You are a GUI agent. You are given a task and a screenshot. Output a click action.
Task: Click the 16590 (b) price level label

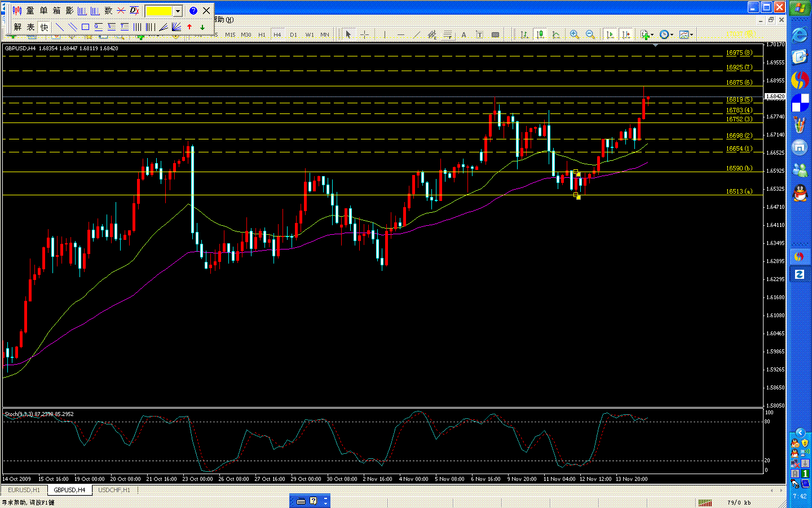[739, 168]
